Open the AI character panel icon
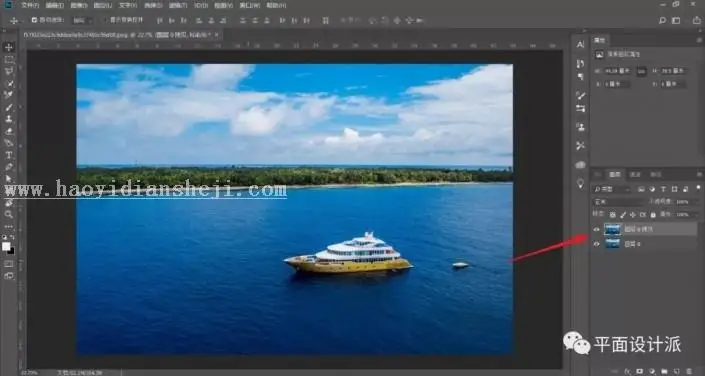 (x=580, y=45)
